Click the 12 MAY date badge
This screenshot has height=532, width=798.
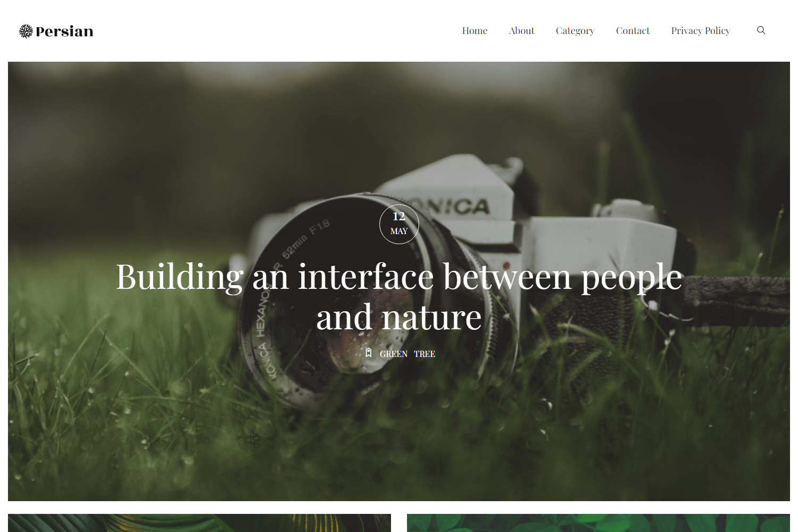pos(399,224)
